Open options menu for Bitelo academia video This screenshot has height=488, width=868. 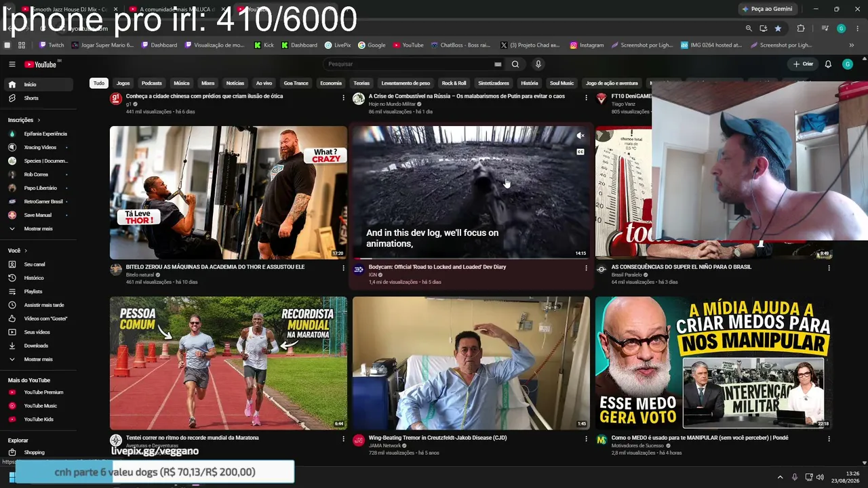coord(344,268)
